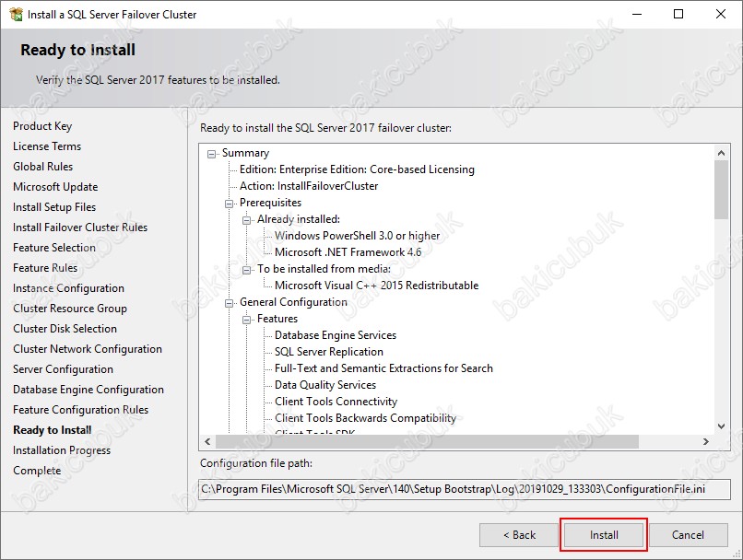Screen dimensions: 743x560
Task: Open Database Engine Configuration step
Action: click(88, 390)
